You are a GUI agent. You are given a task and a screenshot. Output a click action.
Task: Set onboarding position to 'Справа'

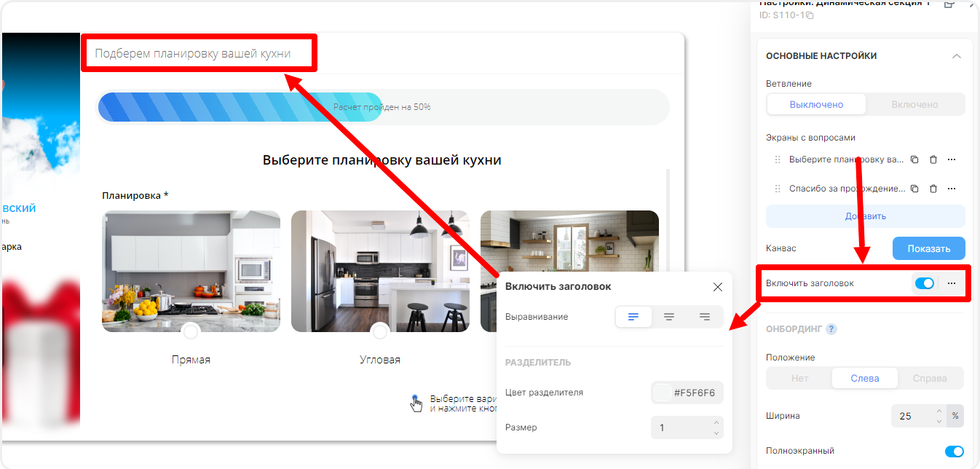click(930, 379)
